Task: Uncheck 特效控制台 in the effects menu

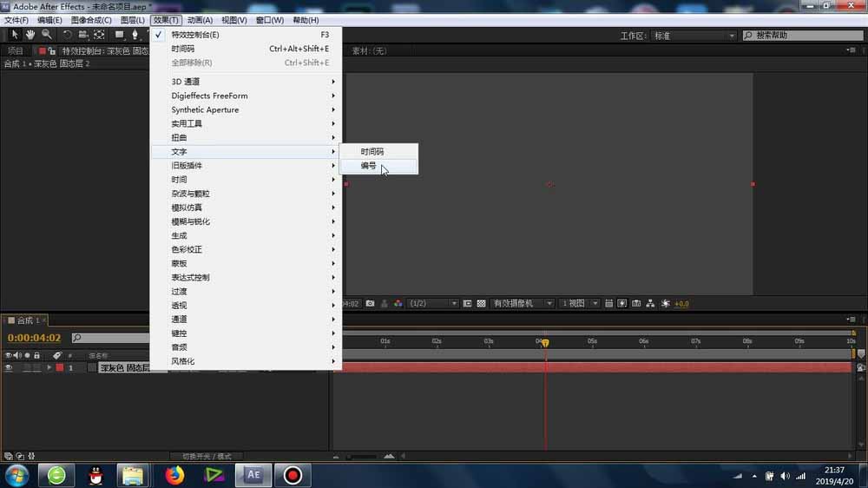Action: [195, 35]
